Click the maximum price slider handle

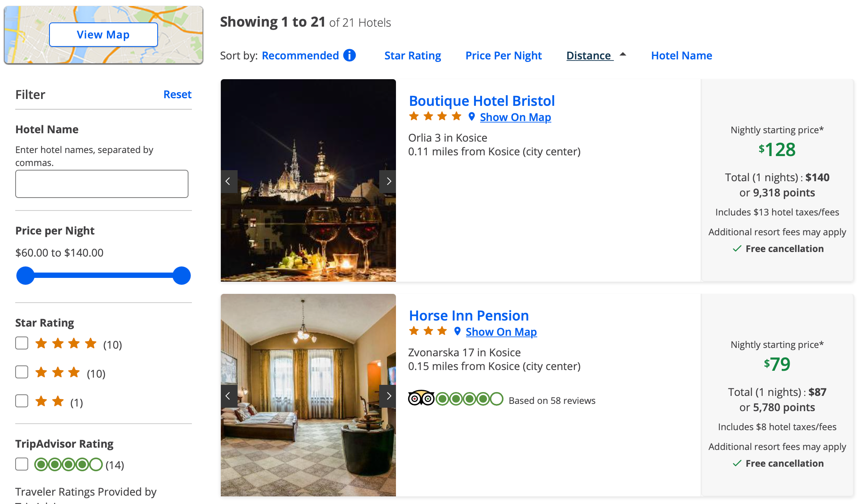click(x=182, y=276)
